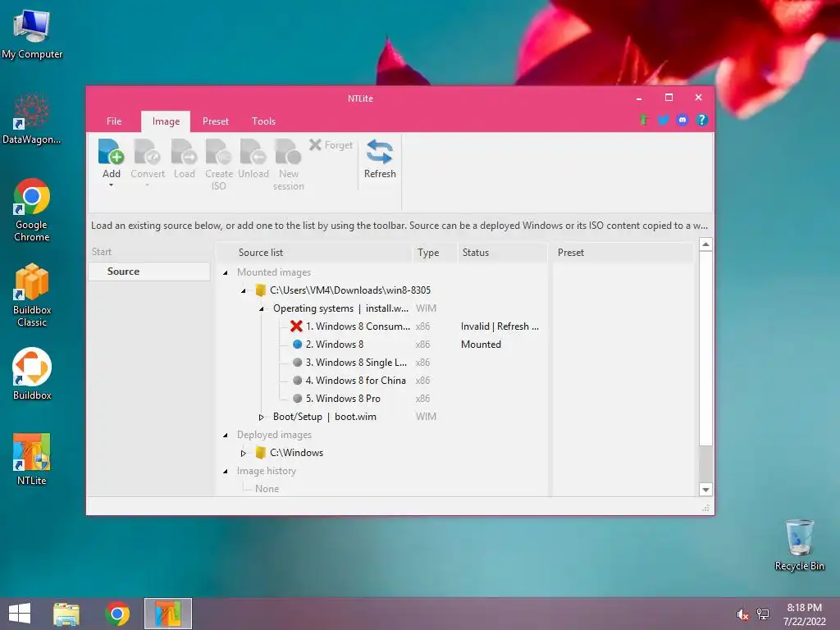Collapse the win8-8305 folder node
The image size is (840, 630).
coord(244,291)
